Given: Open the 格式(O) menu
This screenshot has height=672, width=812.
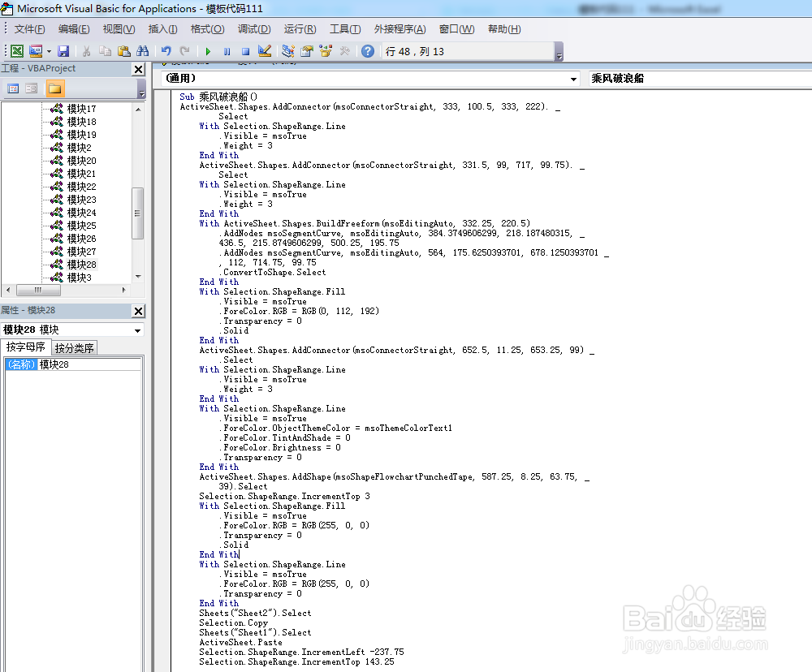Looking at the screenshot, I should tap(208, 29).
